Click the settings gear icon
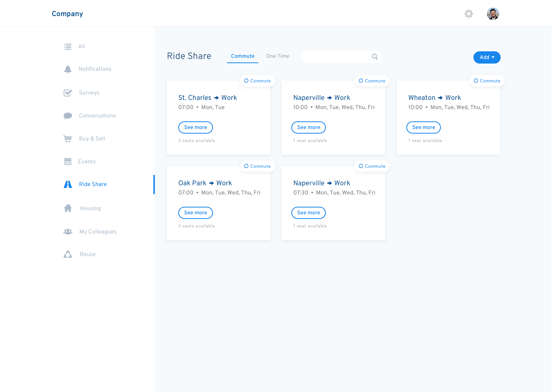This screenshot has height=392, width=552. (469, 14)
